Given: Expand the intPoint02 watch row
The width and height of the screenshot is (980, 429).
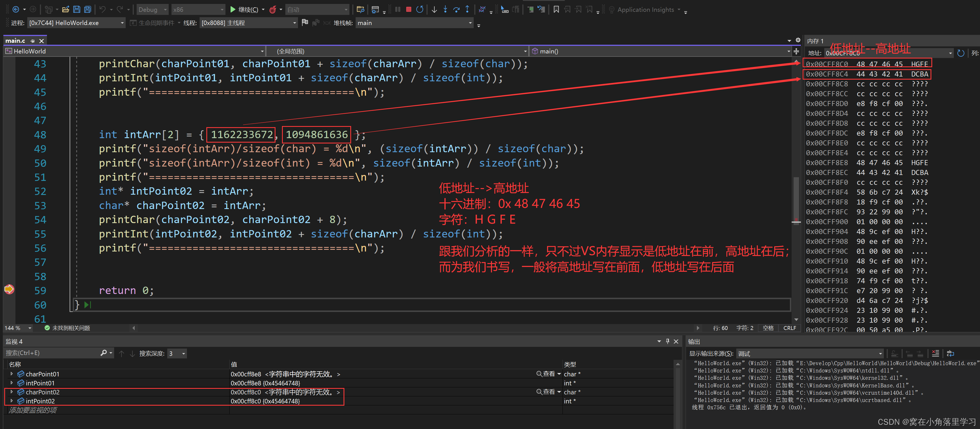Looking at the screenshot, I should [x=12, y=401].
